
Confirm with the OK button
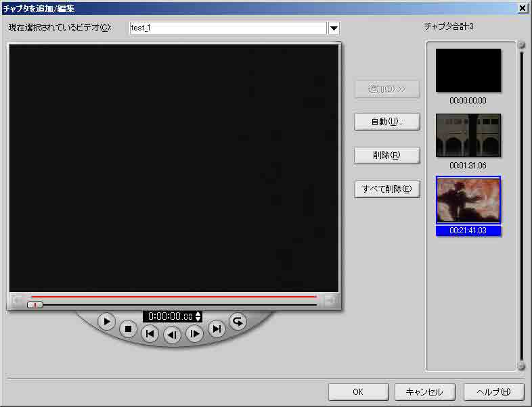coord(358,392)
